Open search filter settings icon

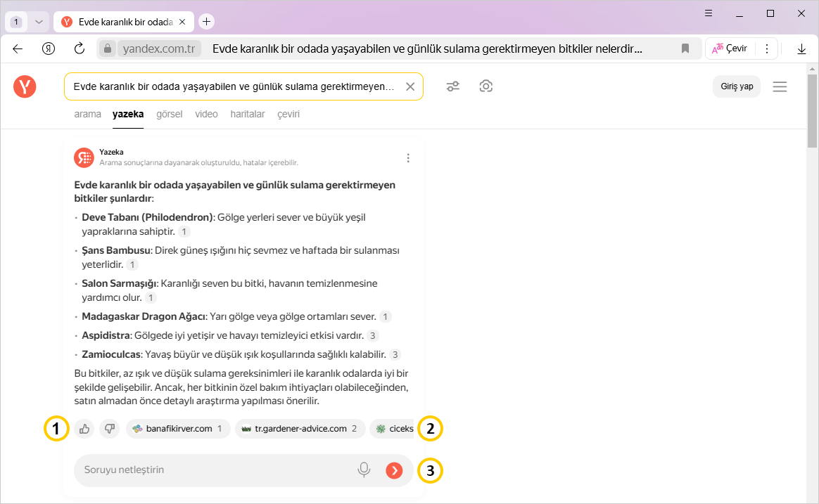click(453, 86)
